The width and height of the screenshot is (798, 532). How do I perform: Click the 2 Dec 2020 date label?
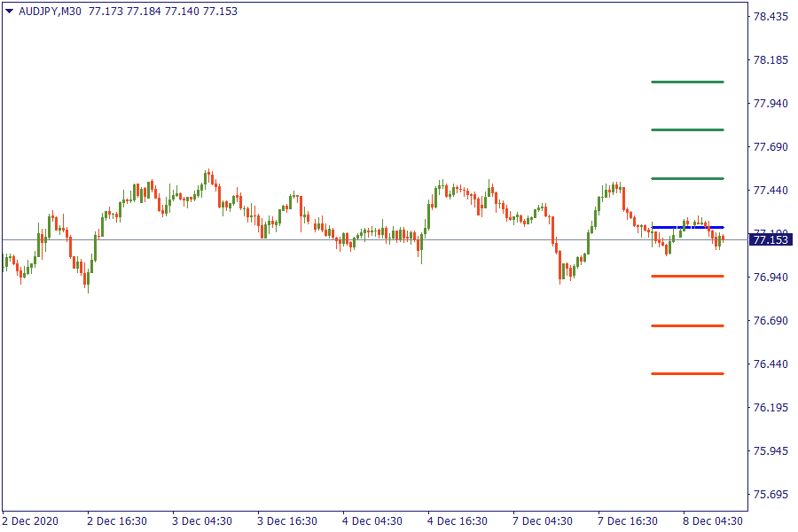pyautogui.click(x=30, y=521)
